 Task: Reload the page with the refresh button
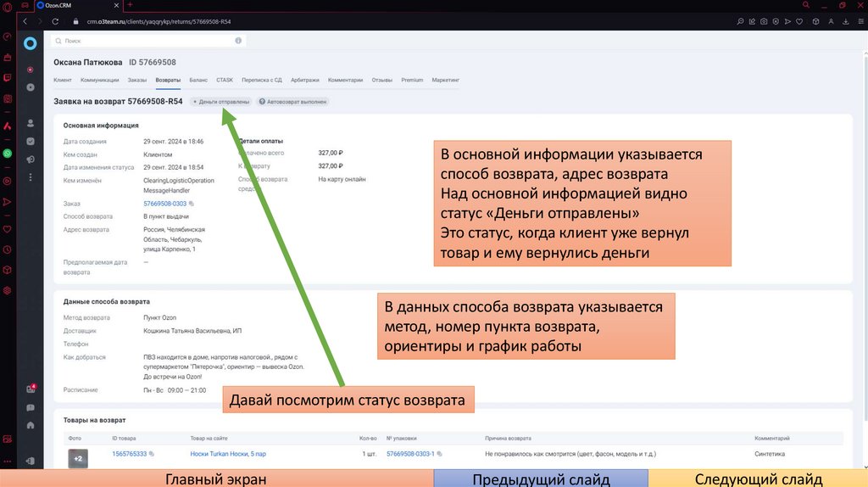coord(55,21)
